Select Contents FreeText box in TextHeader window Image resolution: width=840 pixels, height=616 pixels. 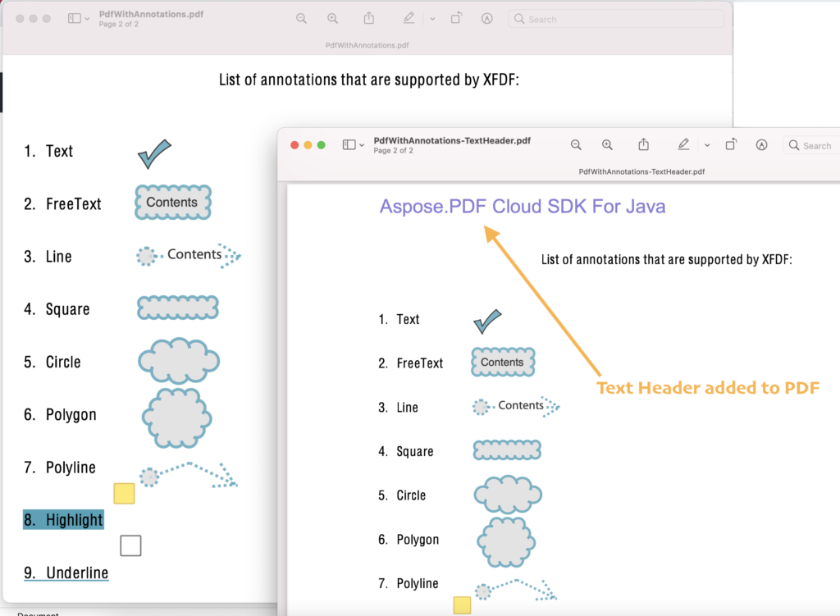coord(503,362)
